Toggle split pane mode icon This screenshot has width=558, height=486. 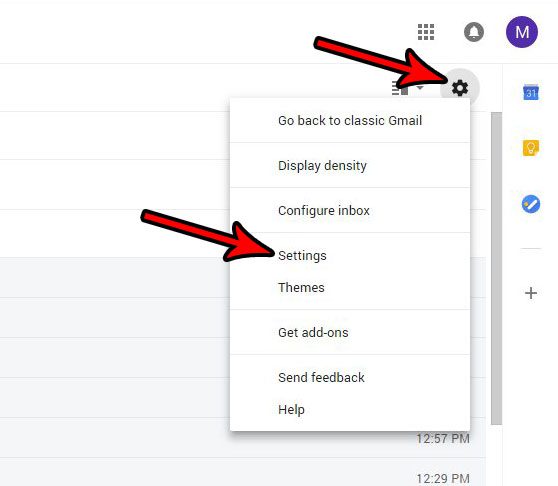click(400, 88)
